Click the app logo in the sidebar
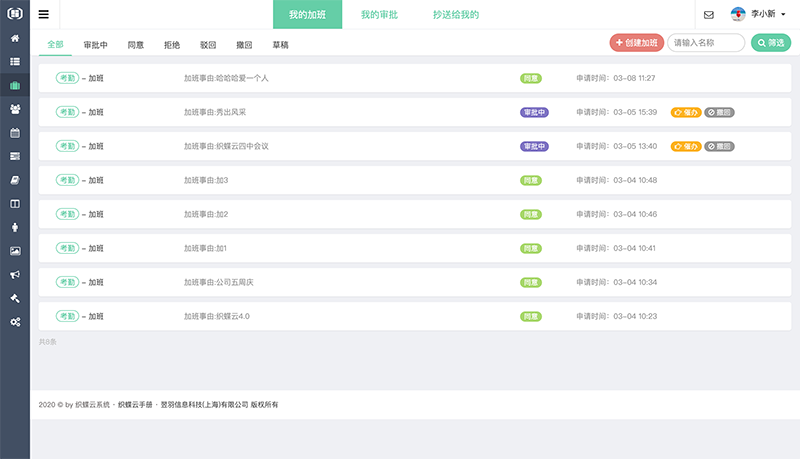This screenshot has width=800, height=459. [x=15, y=13]
